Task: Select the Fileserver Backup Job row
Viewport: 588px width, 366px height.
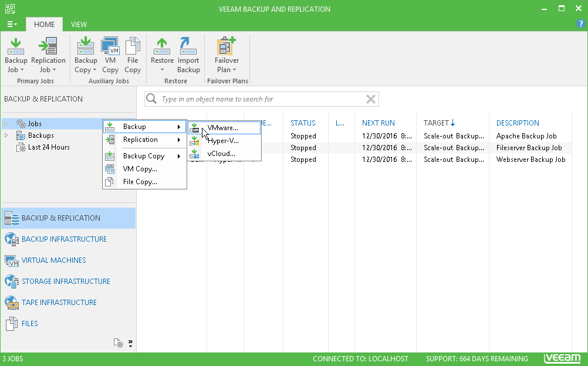Action: 416,148
